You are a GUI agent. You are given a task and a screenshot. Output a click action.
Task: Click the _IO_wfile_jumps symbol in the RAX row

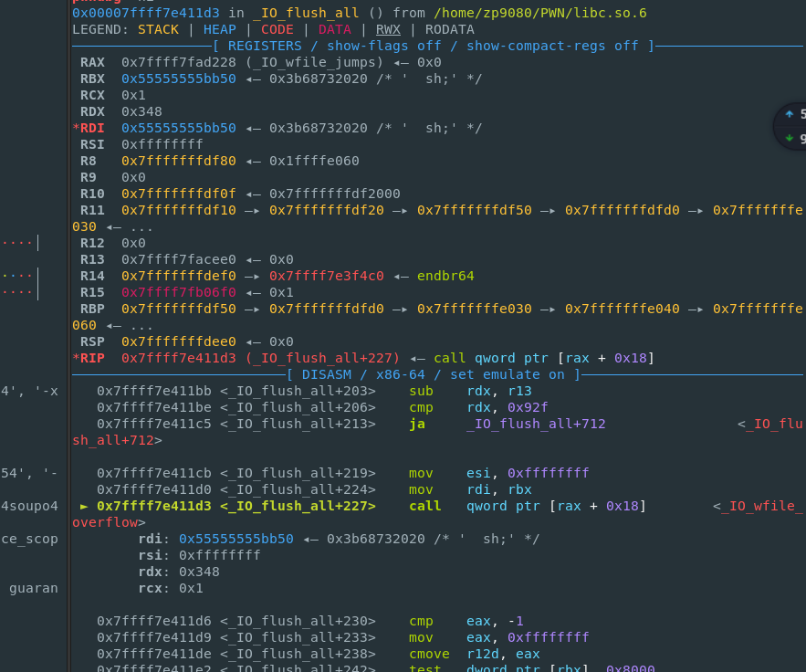coord(318,62)
